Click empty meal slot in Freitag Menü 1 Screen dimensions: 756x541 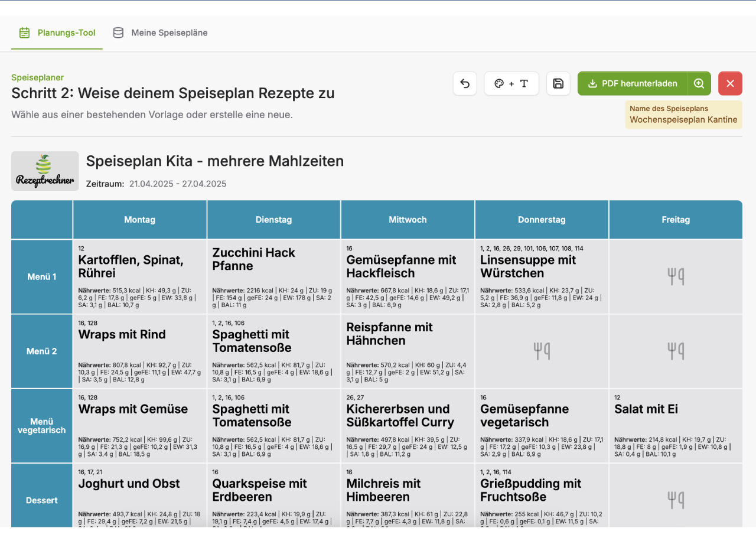pyautogui.click(x=676, y=276)
